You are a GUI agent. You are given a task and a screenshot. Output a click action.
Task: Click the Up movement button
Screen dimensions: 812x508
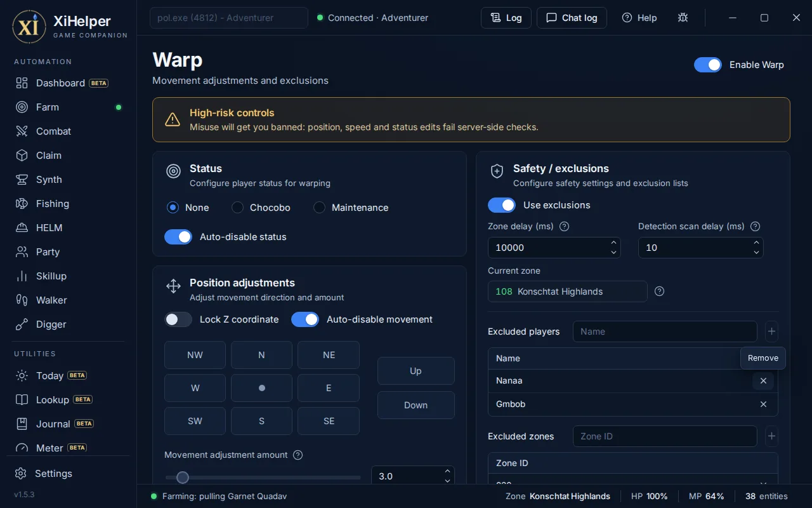tap(416, 371)
